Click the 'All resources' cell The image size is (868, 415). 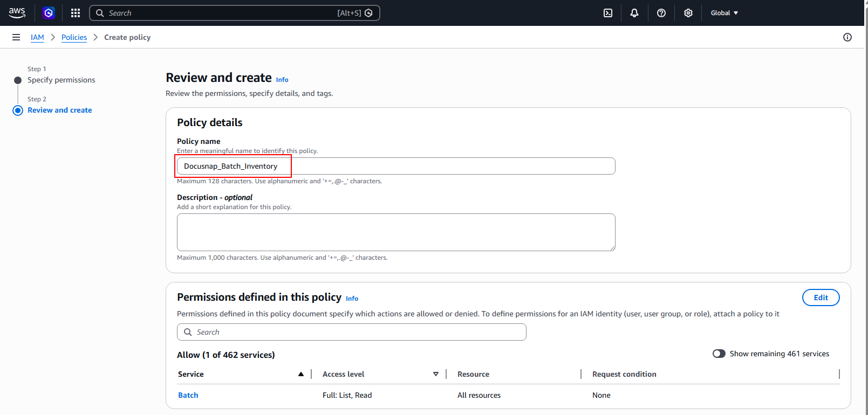pos(479,395)
